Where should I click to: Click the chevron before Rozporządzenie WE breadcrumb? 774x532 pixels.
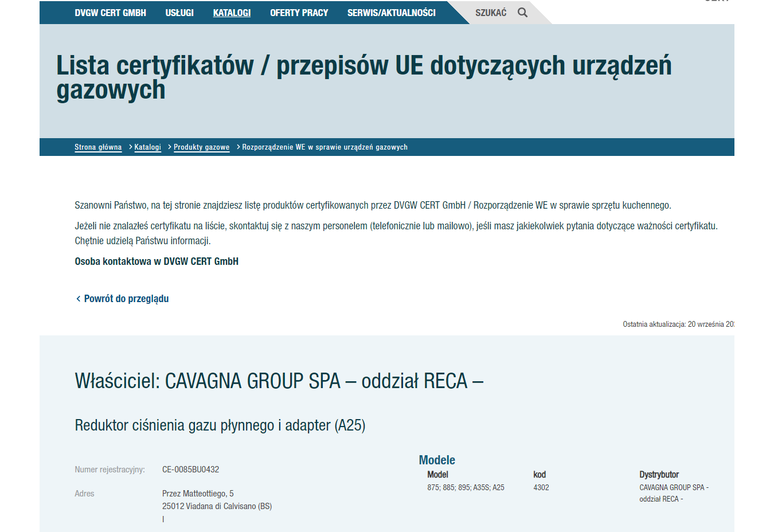pos(239,147)
